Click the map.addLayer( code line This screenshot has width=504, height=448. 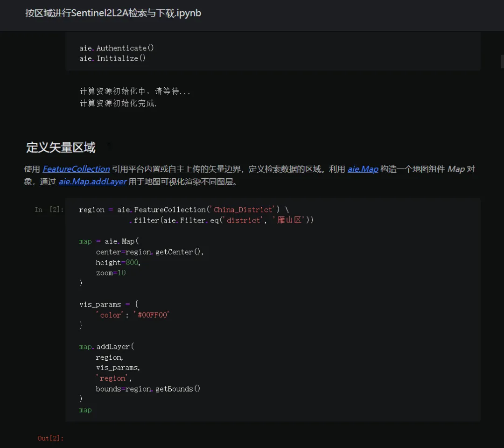click(107, 347)
